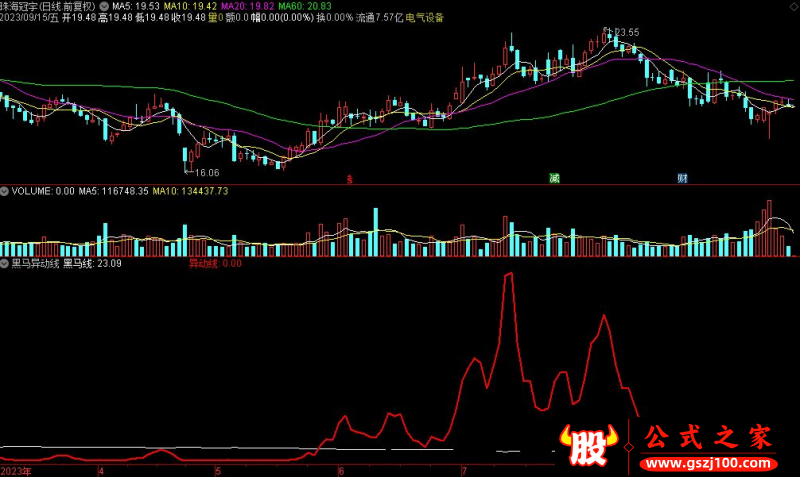Click the MA60: 20.83 label
Viewport: 800px width, 477px height.
305,7
